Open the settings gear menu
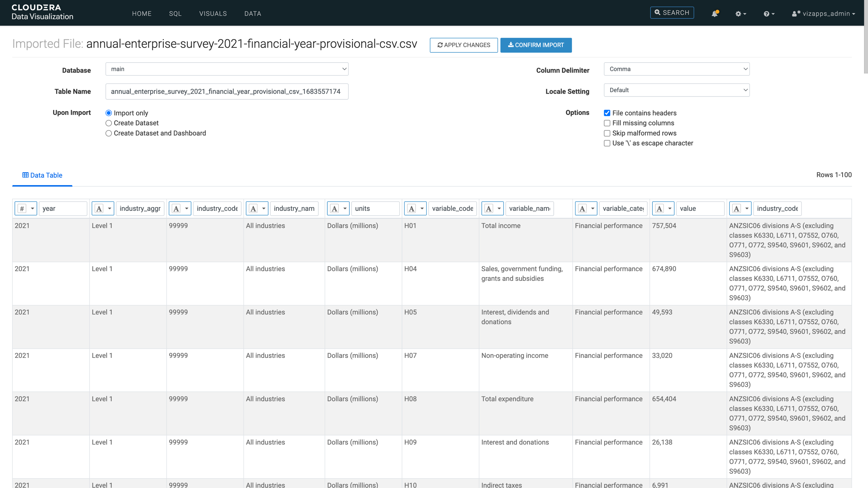Screen dimensions: 868x488 [x=738, y=14]
